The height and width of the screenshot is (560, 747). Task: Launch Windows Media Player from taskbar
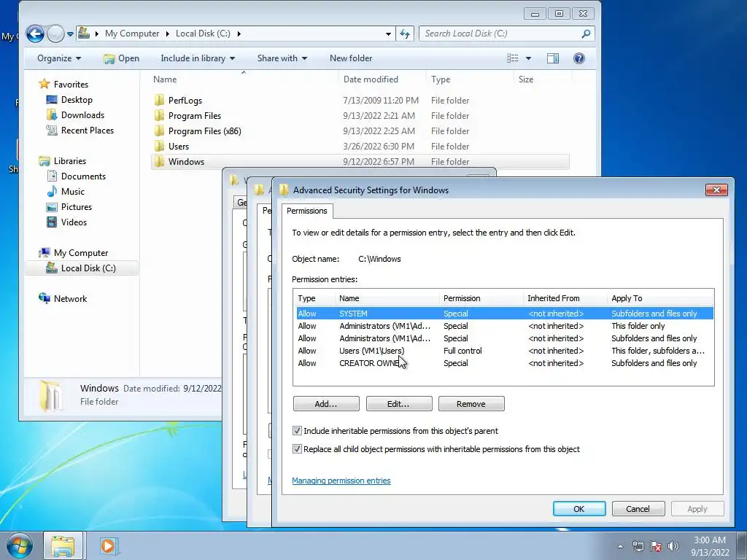click(108, 545)
